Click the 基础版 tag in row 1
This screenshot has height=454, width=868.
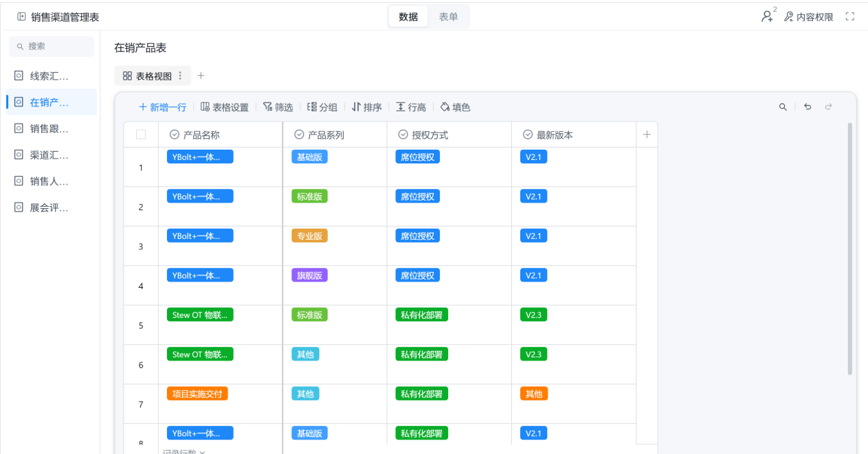click(x=309, y=157)
